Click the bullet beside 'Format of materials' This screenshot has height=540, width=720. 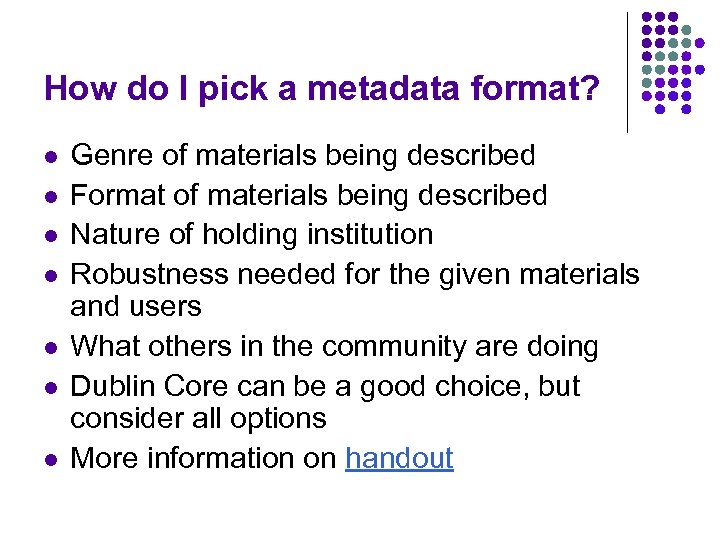(x=49, y=198)
